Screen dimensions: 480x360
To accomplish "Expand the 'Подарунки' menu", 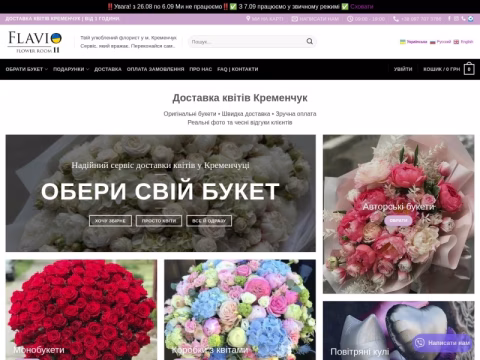I will (x=71, y=69).
